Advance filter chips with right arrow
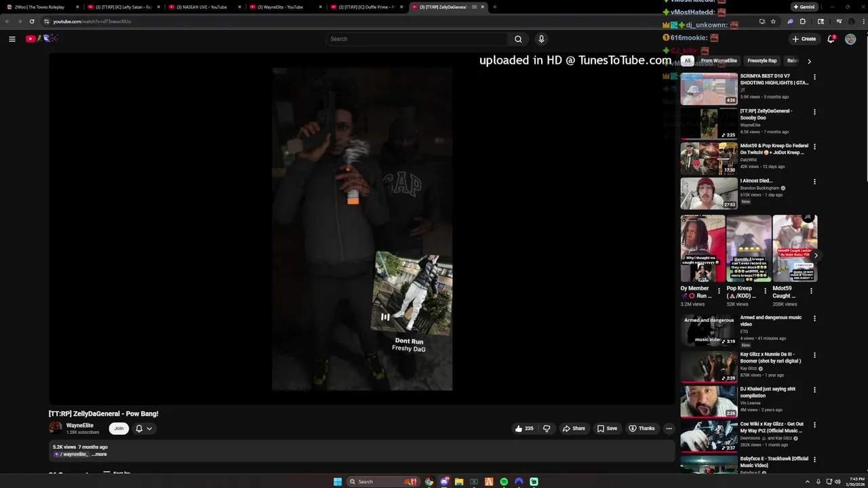Screen dimensions: 868x488 (809, 61)
